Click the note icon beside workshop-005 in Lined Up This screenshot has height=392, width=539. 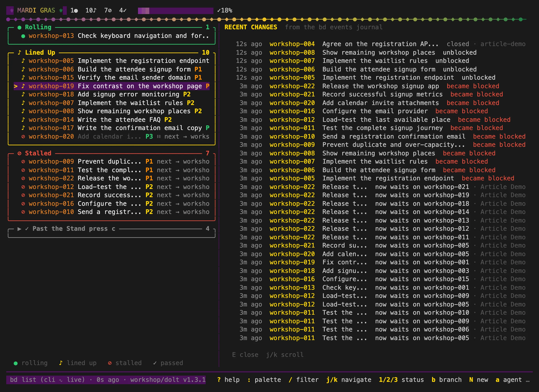(x=23, y=61)
